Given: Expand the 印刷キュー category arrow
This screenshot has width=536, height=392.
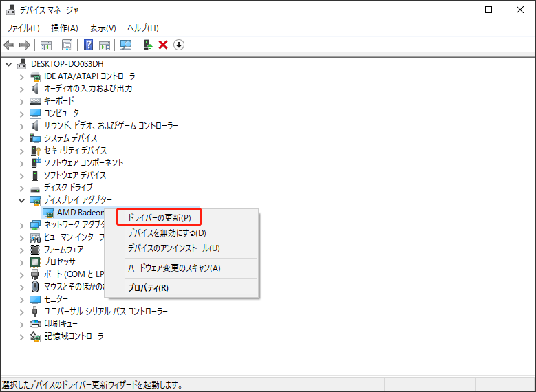Looking at the screenshot, I should click(x=22, y=324).
